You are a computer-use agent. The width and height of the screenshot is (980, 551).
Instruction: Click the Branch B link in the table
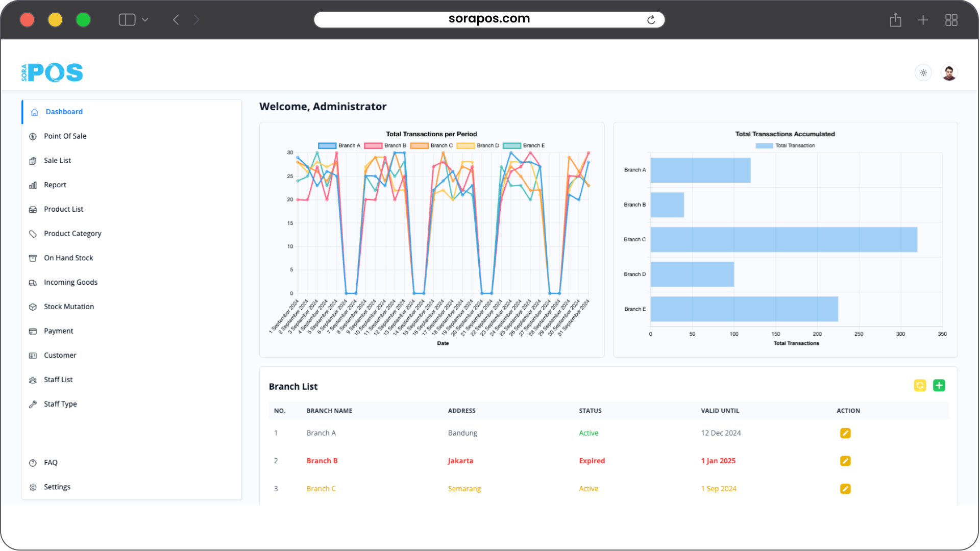[x=322, y=461]
